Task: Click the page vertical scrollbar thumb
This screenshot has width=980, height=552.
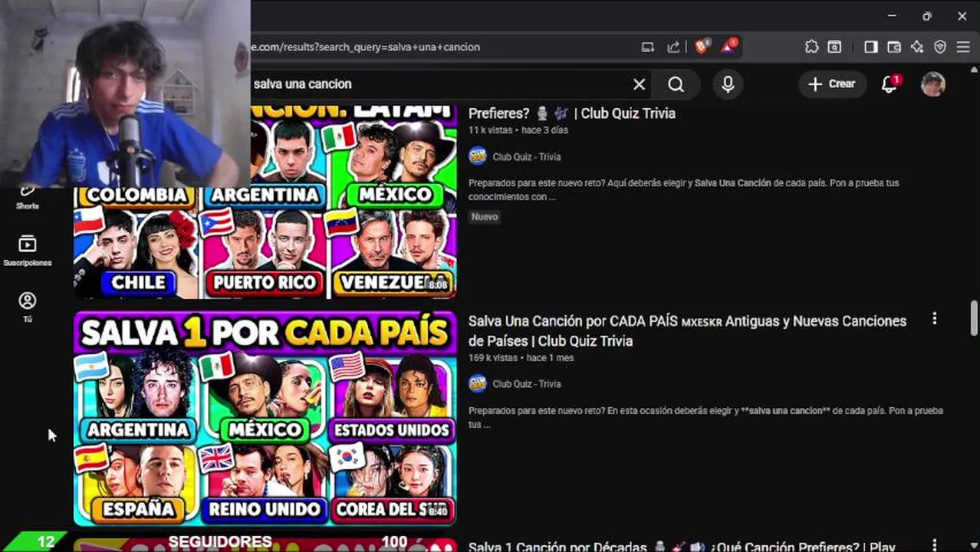Action: [x=975, y=317]
